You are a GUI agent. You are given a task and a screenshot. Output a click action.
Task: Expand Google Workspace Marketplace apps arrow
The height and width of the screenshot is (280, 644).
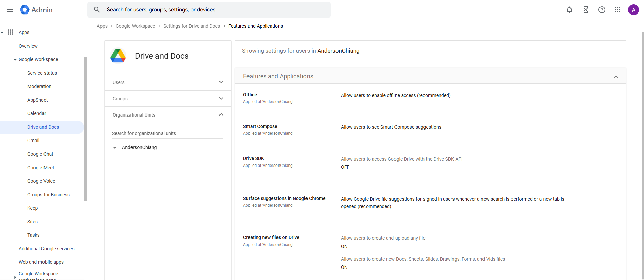tap(15, 277)
